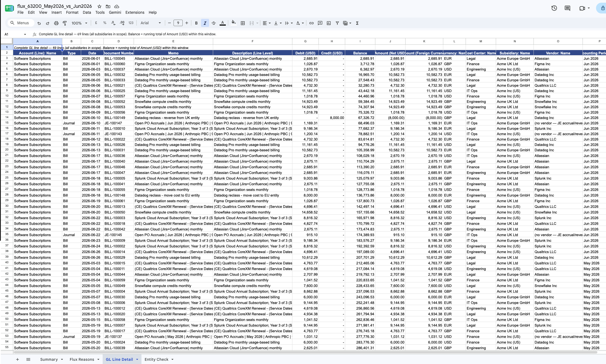Open the Functions sigma icon
The image size is (606, 364).
click(357, 23)
